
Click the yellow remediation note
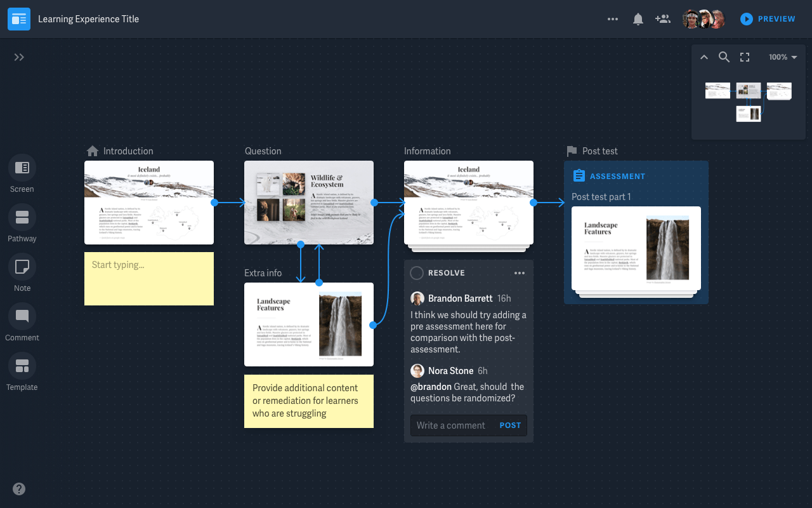tap(309, 401)
